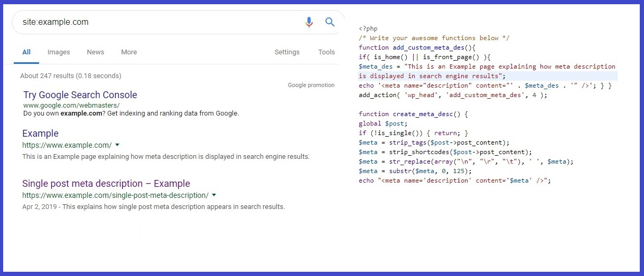Click the function create_meta_desc line

[x=414, y=114]
